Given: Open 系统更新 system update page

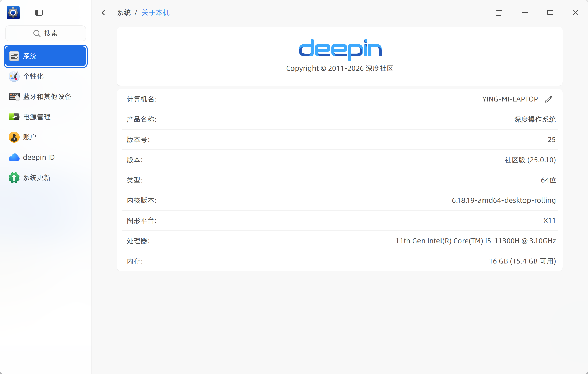Looking at the screenshot, I should pyautogui.click(x=37, y=178).
